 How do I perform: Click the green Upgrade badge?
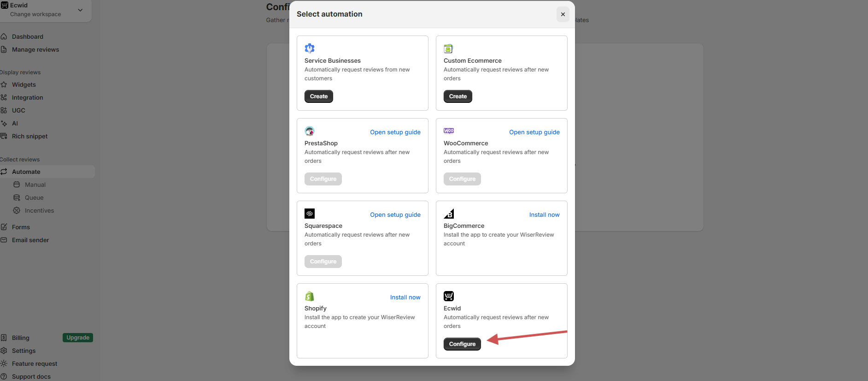(78, 338)
